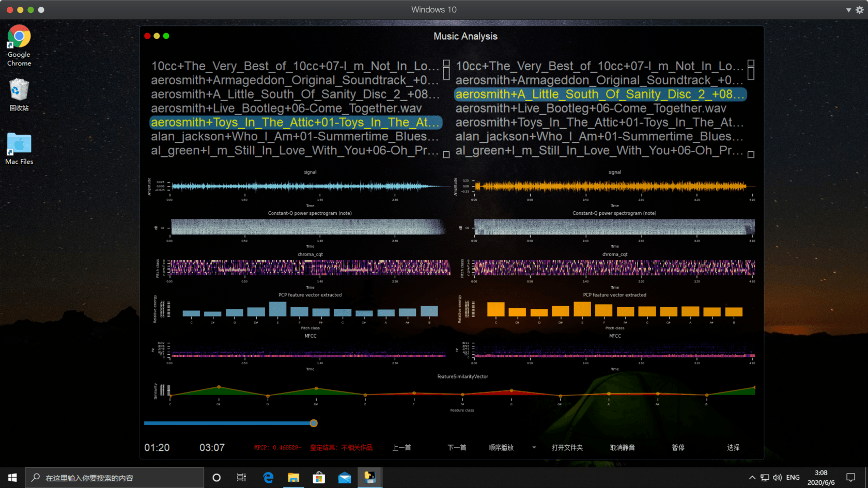
Task: Select left list Live_Bootleg Come_Together.wav
Action: (295, 108)
